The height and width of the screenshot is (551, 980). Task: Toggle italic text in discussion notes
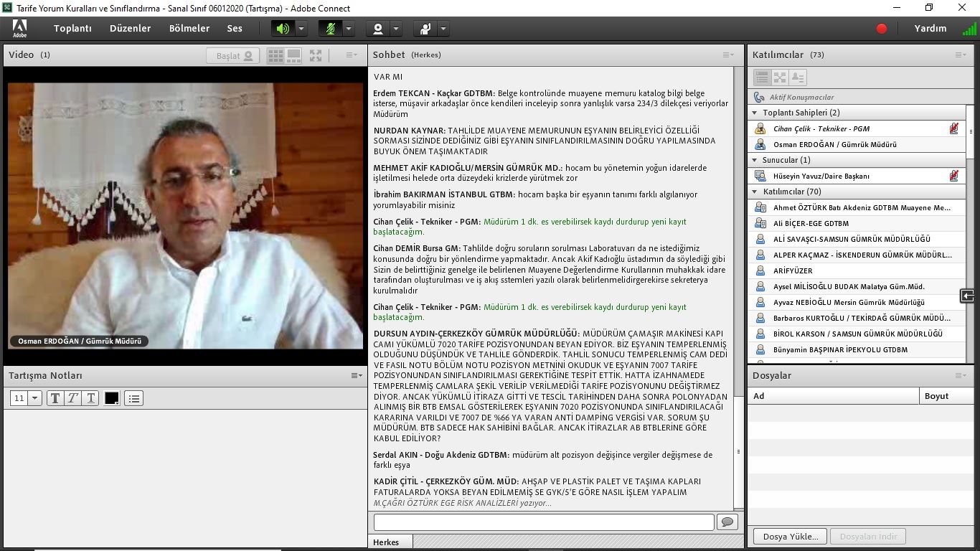click(x=72, y=398)
